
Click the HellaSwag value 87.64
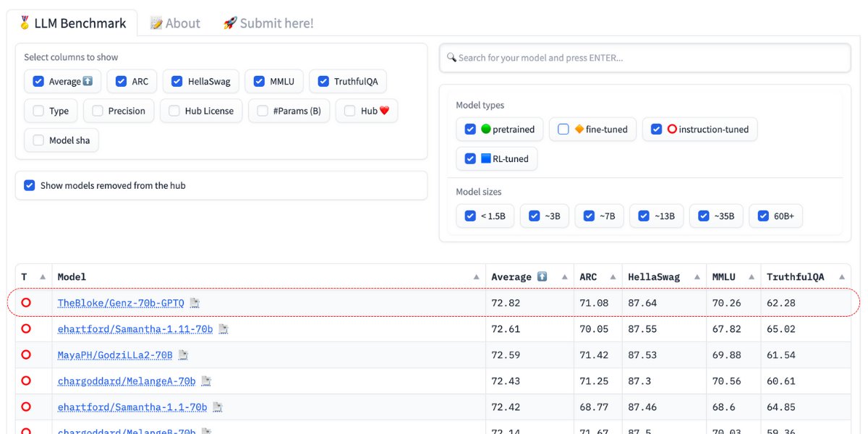642,303
